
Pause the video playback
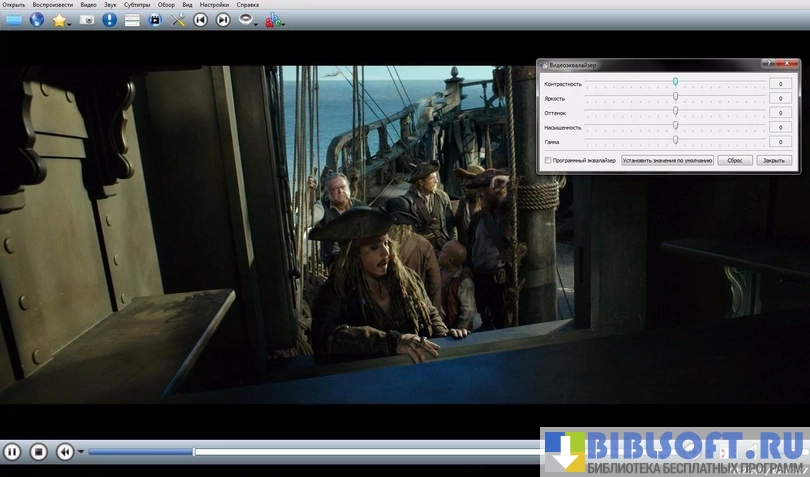coord(12,452)
